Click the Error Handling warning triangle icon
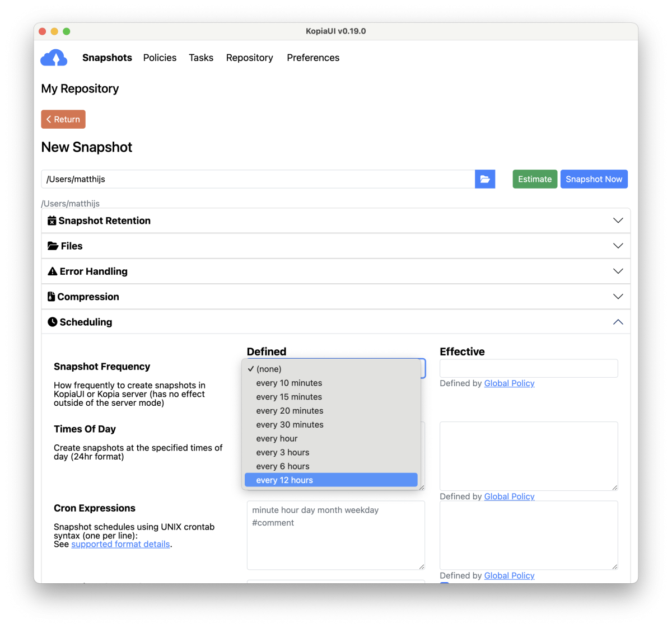The height and width of the screenshot is (628, 672). tap(53, 271)
